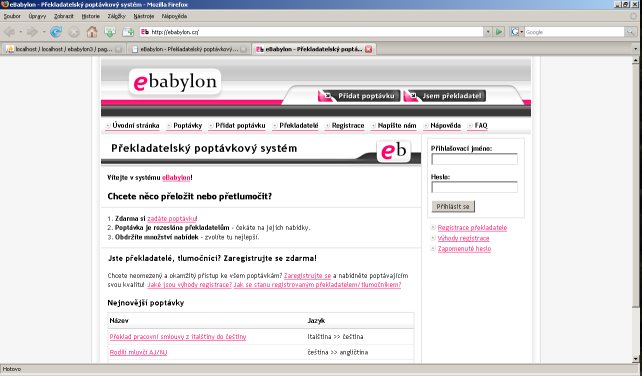Open the Zobrazit menu
The width and height of the screenshot is (642, 376).
(63, 16)
